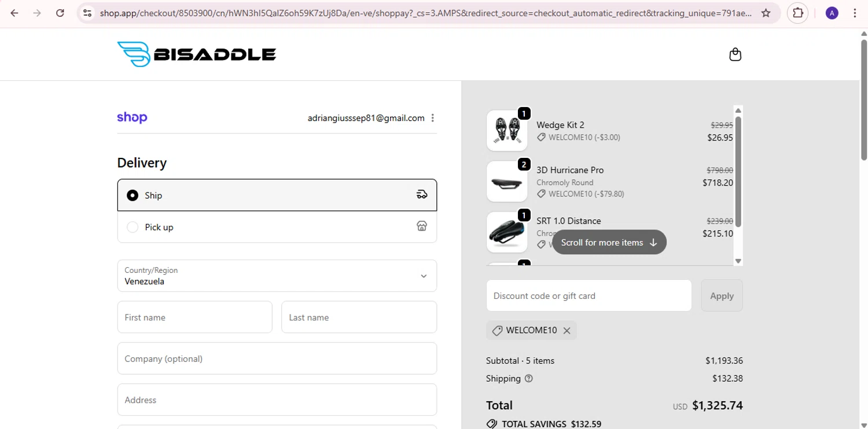Click the shipping help question mark icon
This screenshot has height=429, width=868.
pyautogui.click(x=528, y=379)
